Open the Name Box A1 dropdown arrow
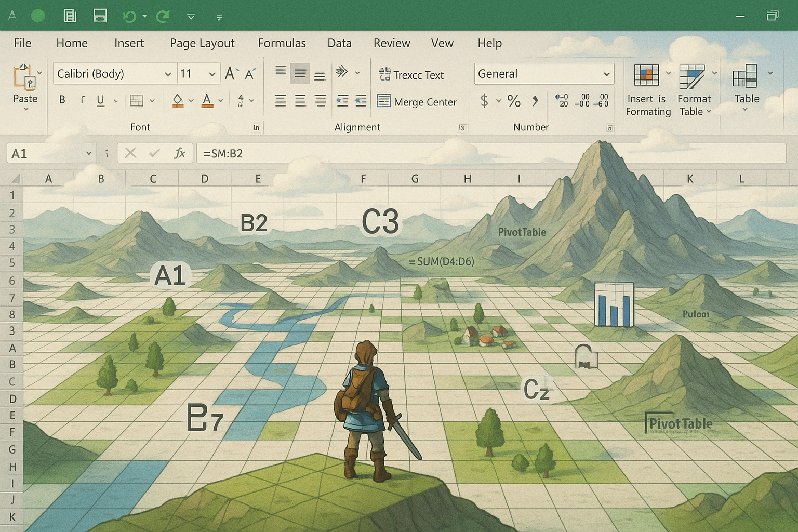 [89, 153]
